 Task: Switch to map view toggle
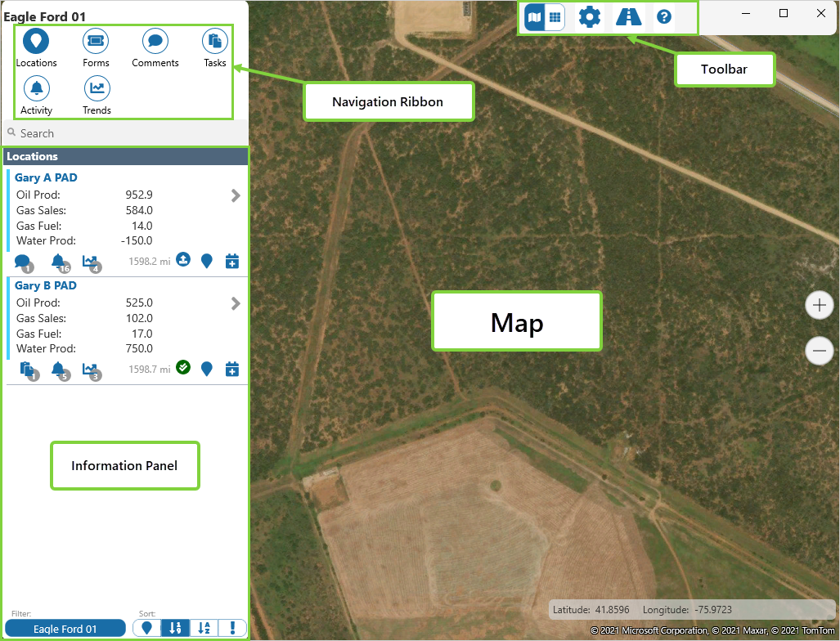coord(534,16)
